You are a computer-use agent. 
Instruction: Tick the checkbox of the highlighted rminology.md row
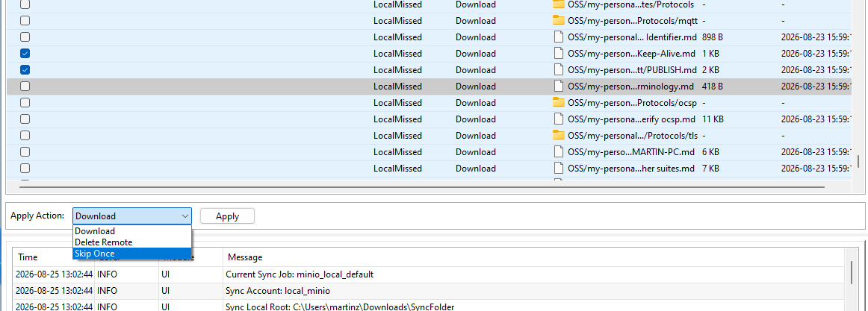coord(25,87)
